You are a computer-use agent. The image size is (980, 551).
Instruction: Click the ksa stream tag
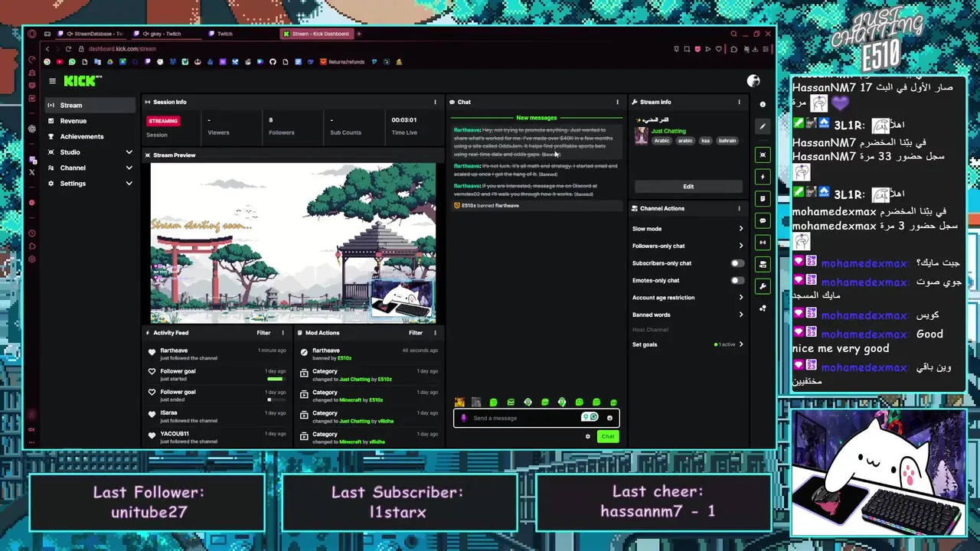pyautogui.click(x=705, y=141)
